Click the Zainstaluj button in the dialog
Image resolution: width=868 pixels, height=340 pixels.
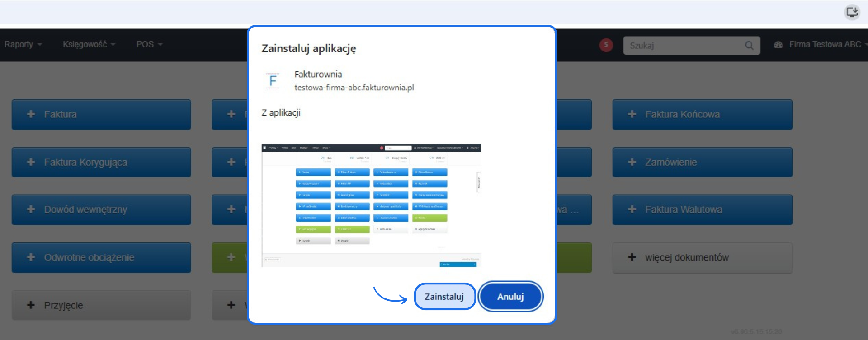444,297
